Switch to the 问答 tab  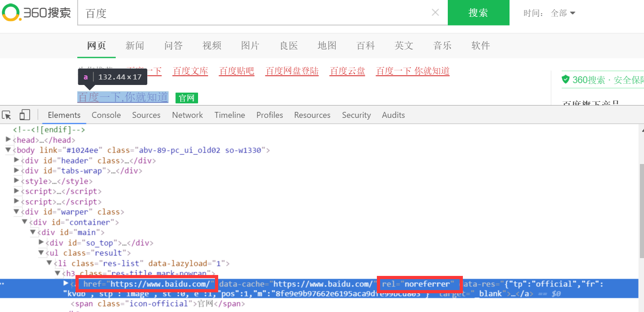[173, 46]
